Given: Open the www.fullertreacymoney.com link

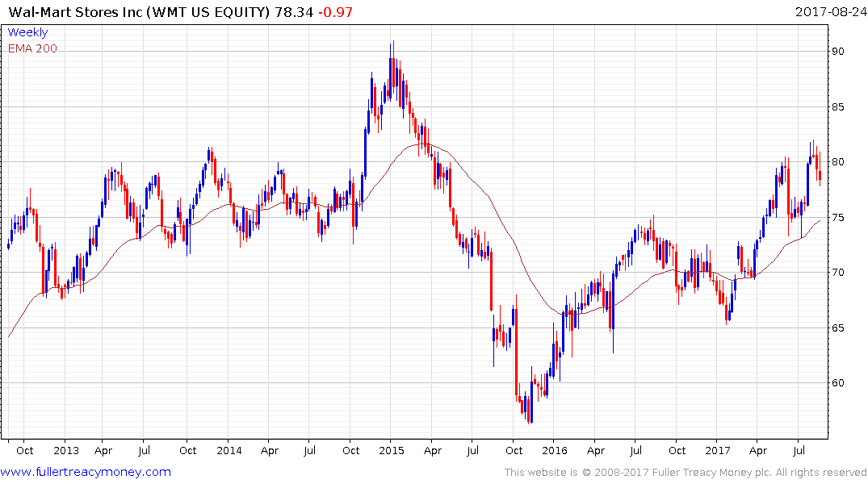Looking at the screenshot, I should click(86, 472).
